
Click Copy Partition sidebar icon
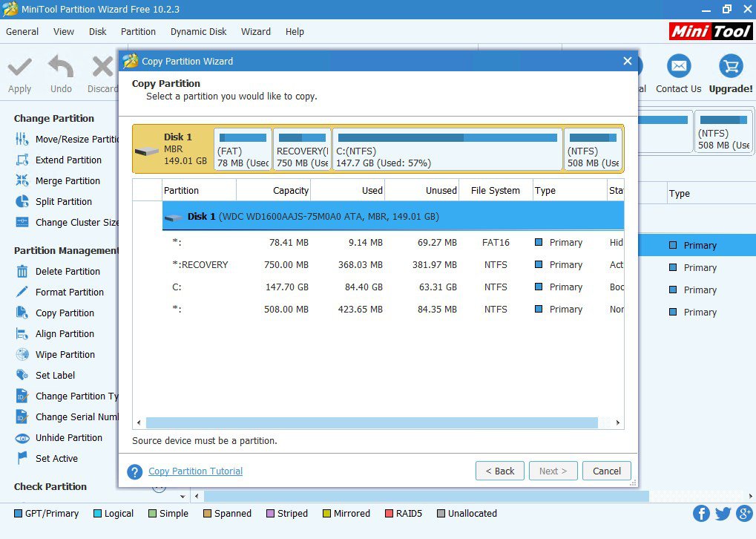(x=22, y=313)
